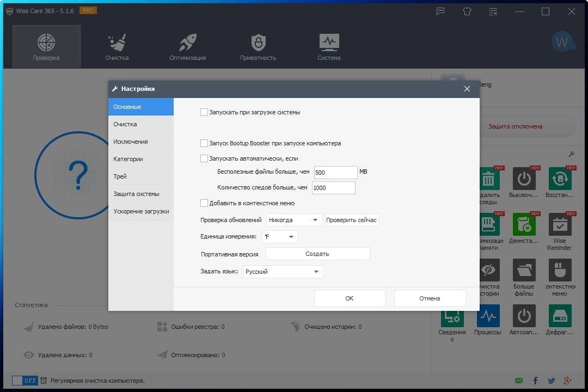Click the question mark checkup circle

pos(71,175)
